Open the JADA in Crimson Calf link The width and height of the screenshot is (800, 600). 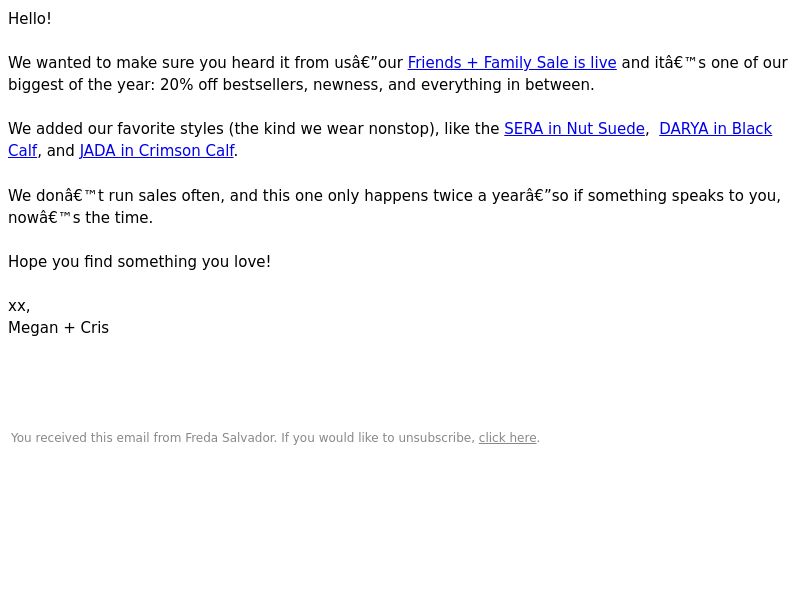click(157, 151)
